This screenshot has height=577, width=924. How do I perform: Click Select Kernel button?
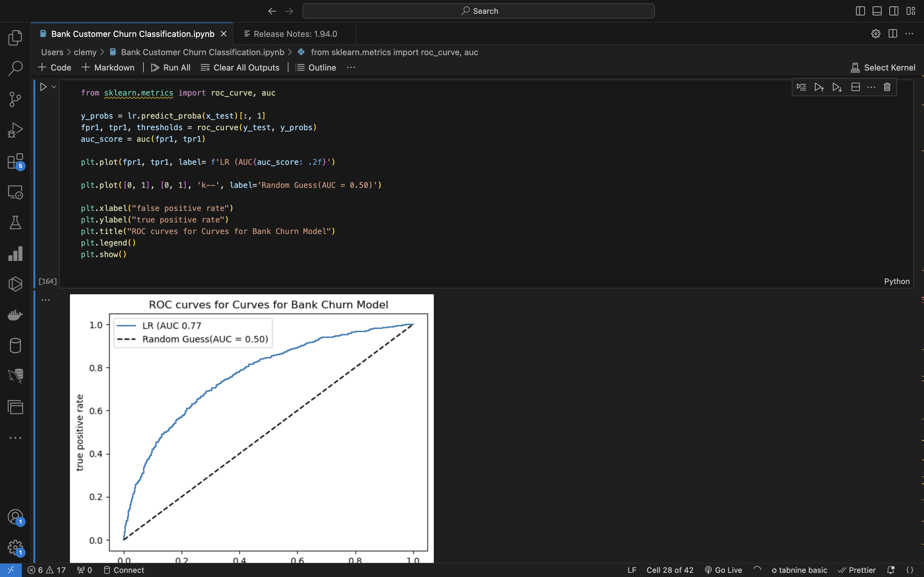coord(883,68)
